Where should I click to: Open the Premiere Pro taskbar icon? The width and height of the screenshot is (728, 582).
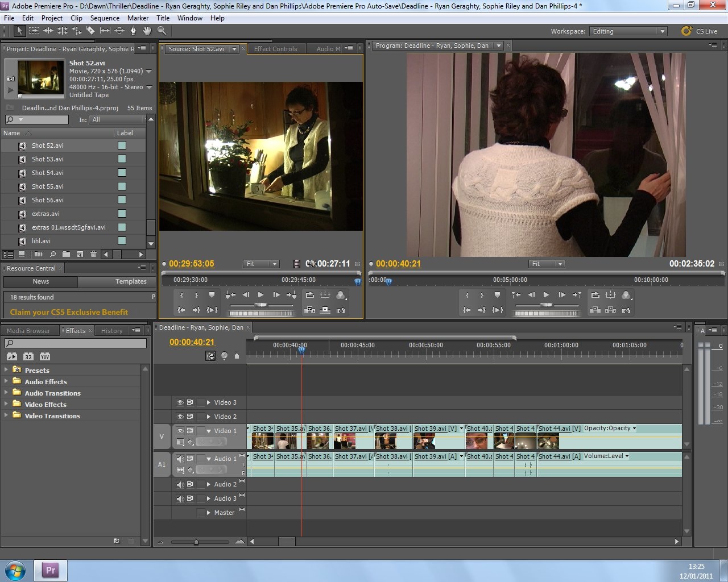click(x=51, y=570)
